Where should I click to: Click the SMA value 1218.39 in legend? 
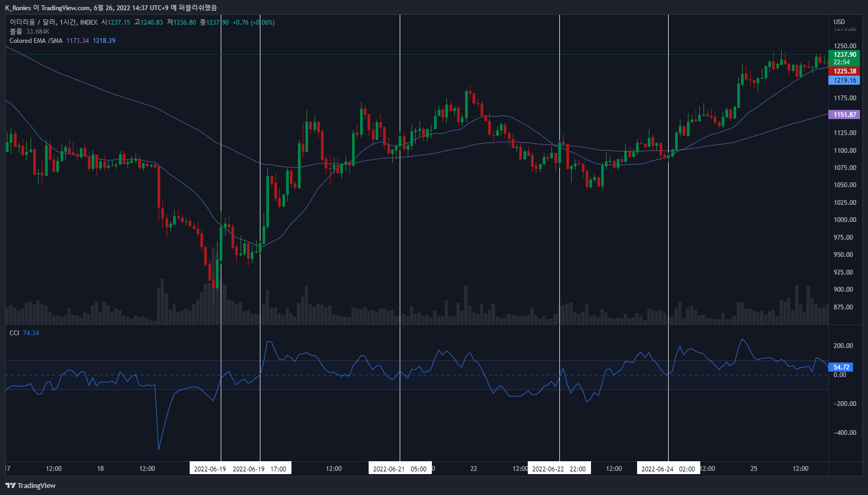pyautogui.click(x=104, y=41)
